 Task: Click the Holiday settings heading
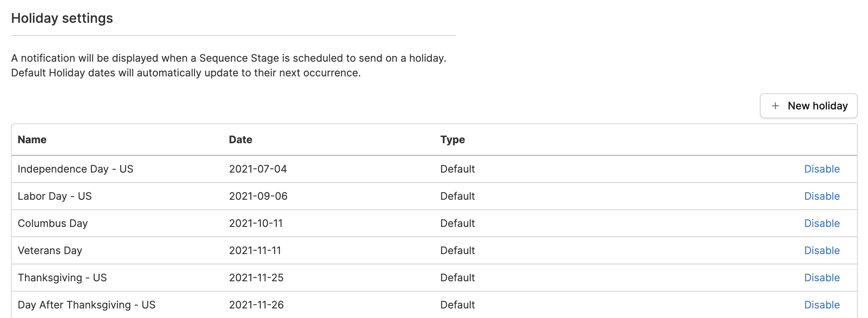pyautogui.click(x=62, y=18)
